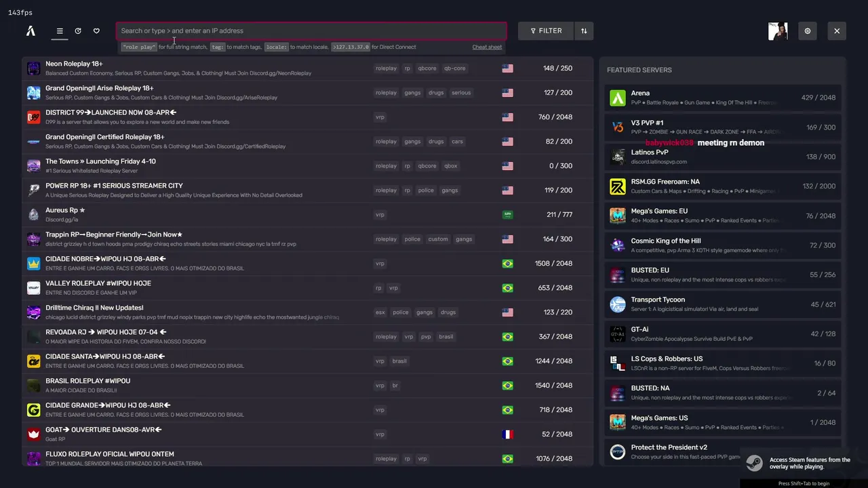Open the FiveM logo home icon
Image resolution: width=868 pixels, height=488 pixels.
point(31,30)
